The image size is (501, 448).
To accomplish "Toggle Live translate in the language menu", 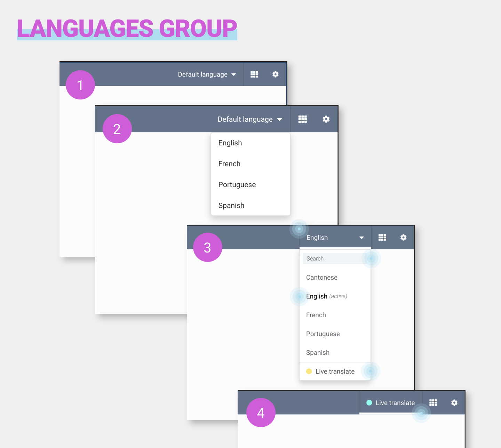I will (x=334, y=371).
